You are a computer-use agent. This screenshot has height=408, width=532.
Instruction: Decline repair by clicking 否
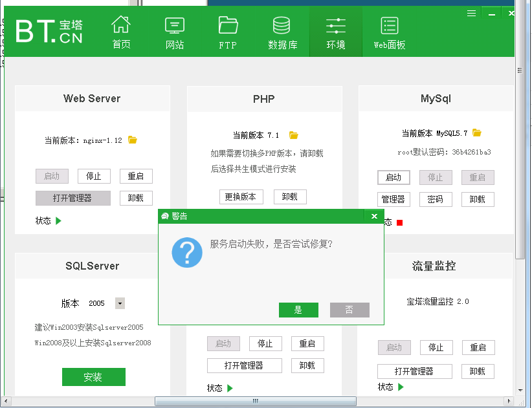point(349,310)
